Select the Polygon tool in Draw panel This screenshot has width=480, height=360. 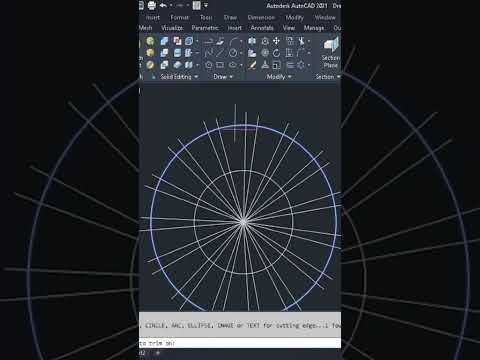tap(209, 65)
